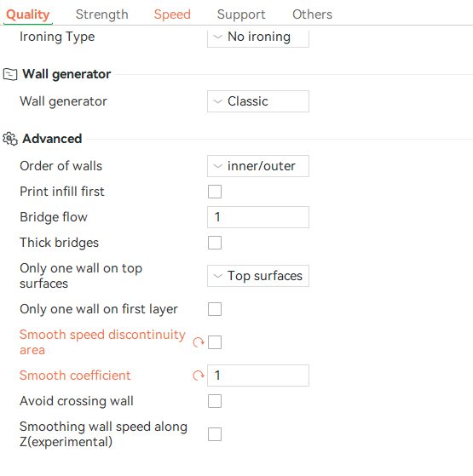
Task: Open the Ironing Type dropdown
Action: click(258, 37)
